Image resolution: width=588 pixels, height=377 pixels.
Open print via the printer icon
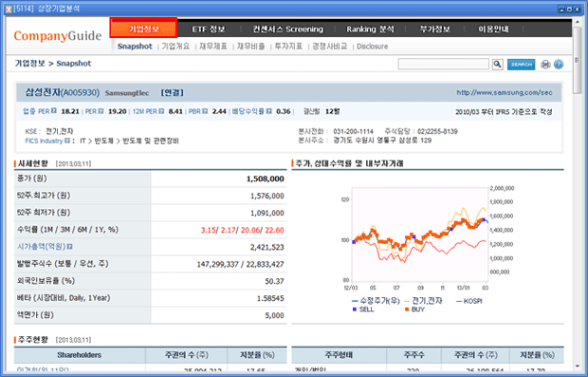pos(545,65)
